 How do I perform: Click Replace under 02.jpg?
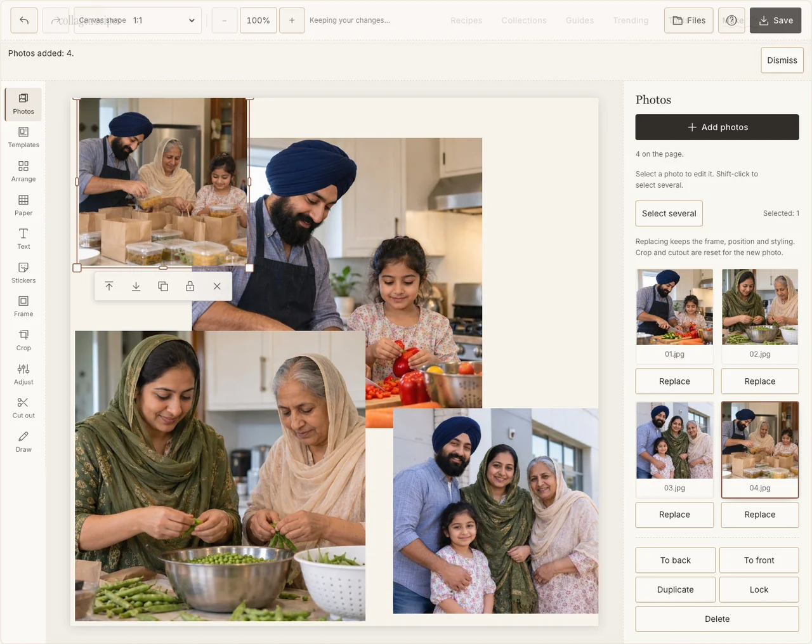760,381
